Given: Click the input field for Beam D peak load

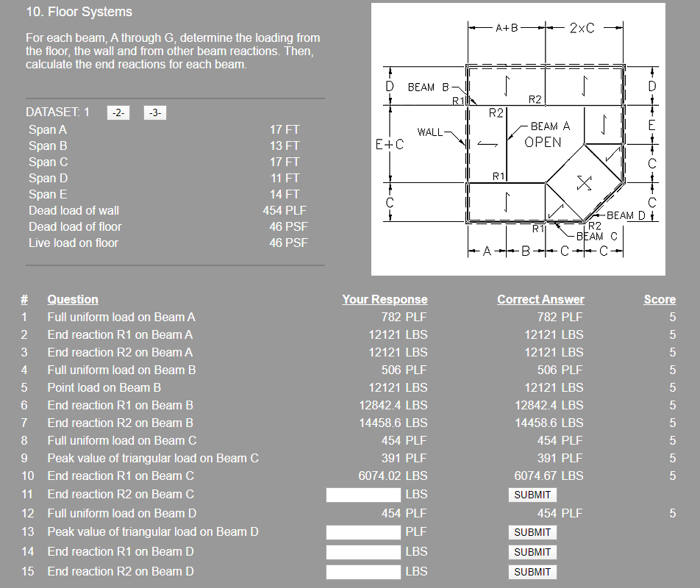Looking at the screenshot, I should (363, 532).
